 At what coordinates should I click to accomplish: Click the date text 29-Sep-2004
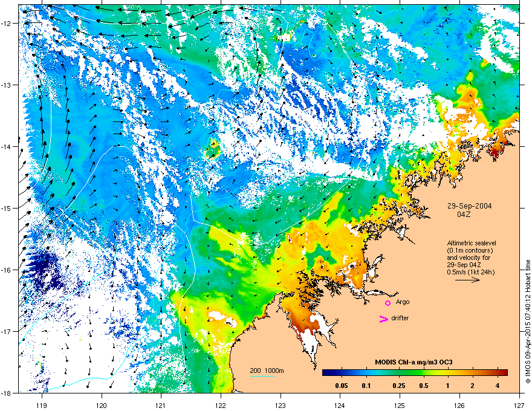[469, 206]
